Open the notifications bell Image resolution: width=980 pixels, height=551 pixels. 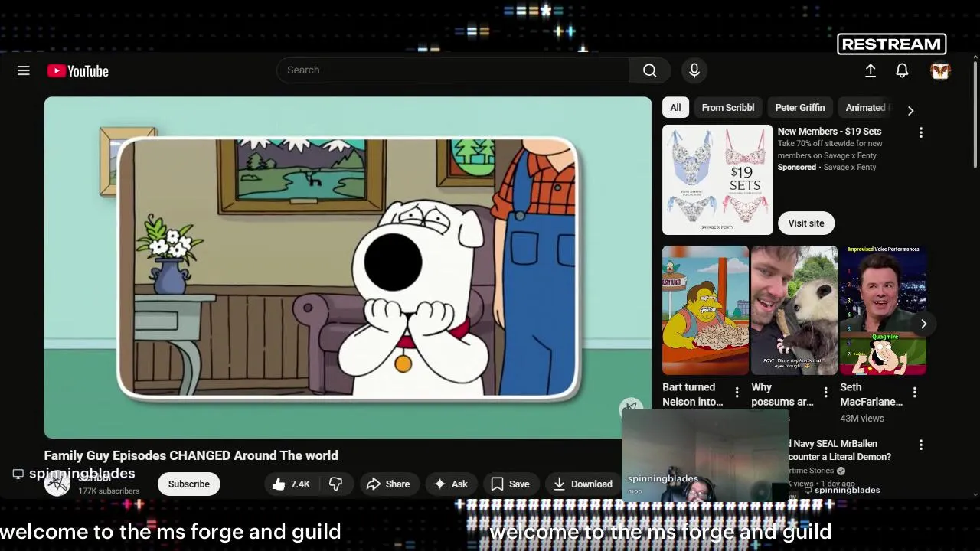[902, 70]
